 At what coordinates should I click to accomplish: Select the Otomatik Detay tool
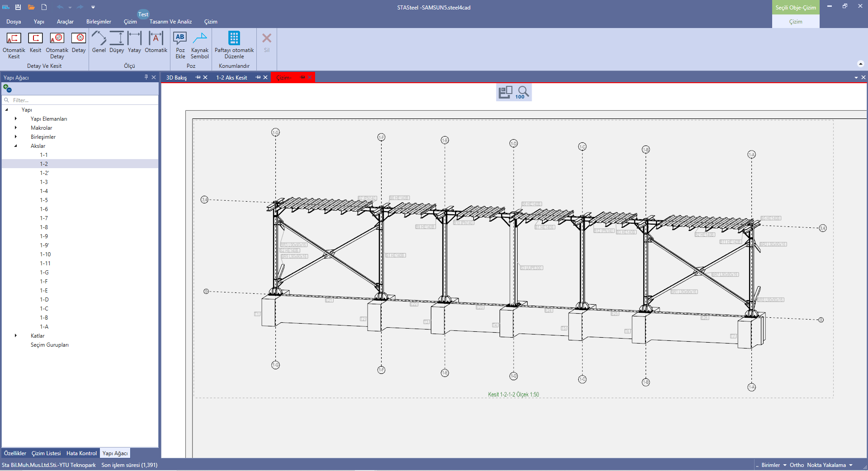coord(57,38)
